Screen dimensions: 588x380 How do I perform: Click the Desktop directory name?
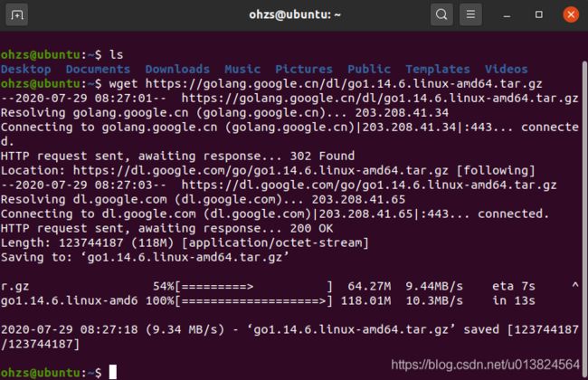(x=26, y=69)
